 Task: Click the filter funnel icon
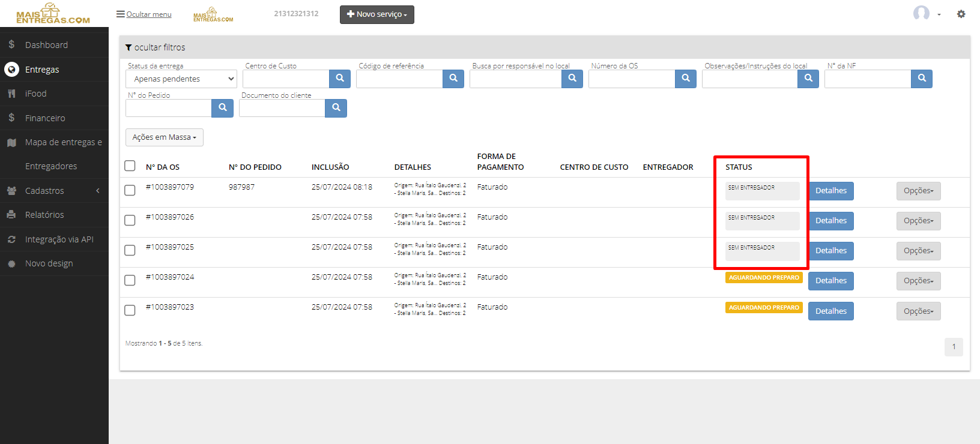point(129,47)
